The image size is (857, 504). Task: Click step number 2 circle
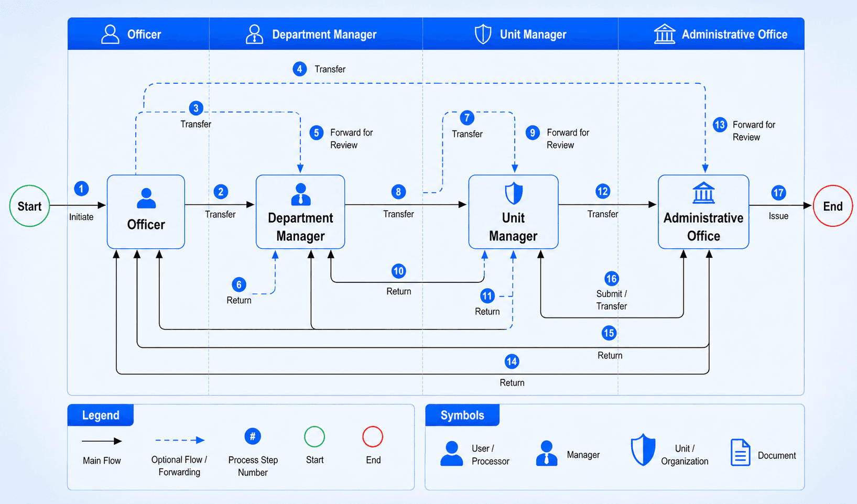coord(221,192)
